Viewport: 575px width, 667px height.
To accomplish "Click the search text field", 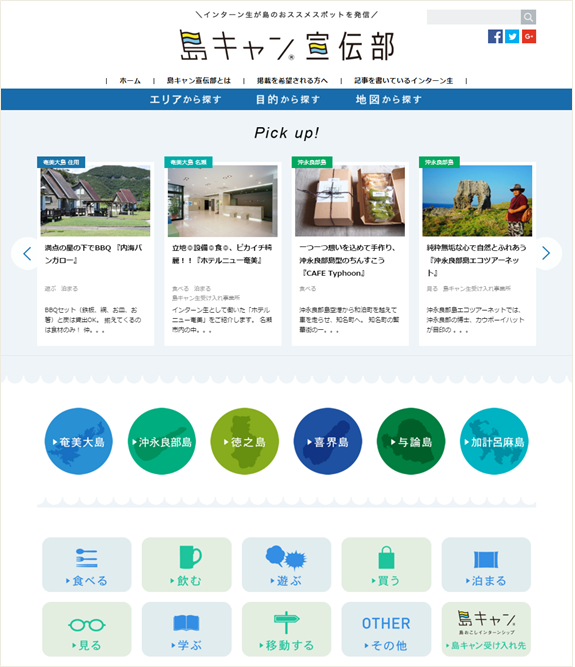I will [x=474, y=17].
